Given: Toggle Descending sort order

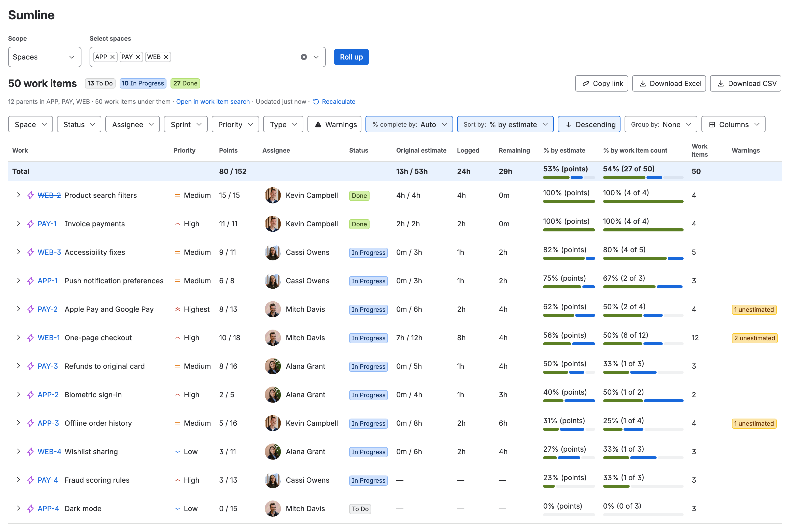Looking at the screenshot, I should tap(589, 125).
